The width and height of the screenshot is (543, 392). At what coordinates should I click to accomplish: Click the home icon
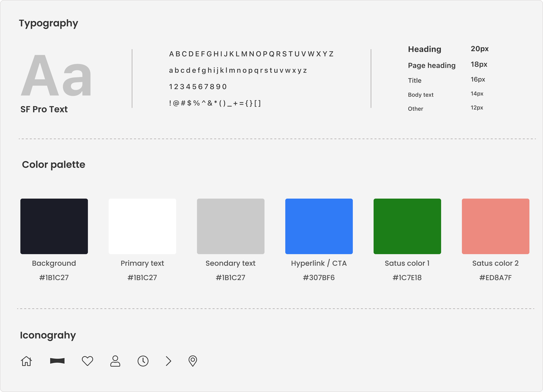coord(26,361)
